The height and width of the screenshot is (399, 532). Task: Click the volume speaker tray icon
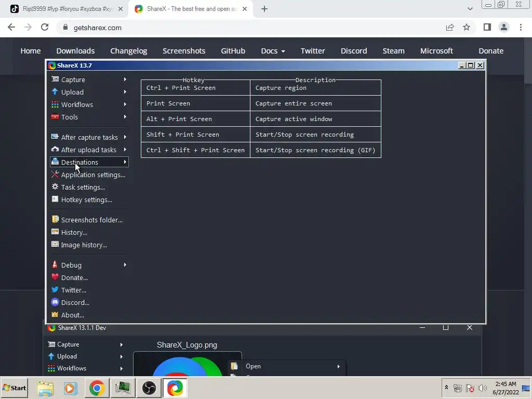[x=482, y=388]
